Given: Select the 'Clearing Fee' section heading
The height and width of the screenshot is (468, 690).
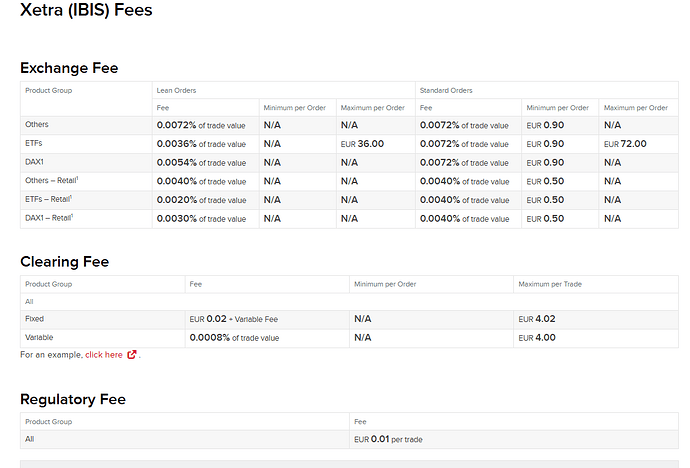Looking at the screenshot, I should pos(65,262).
